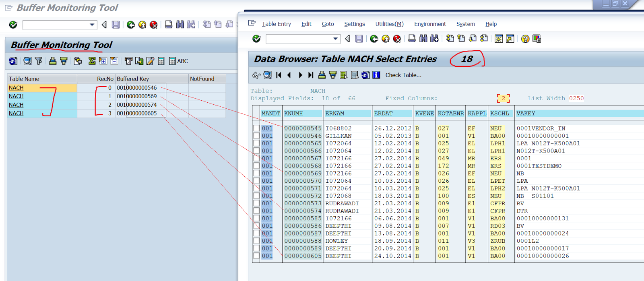Open the Data Browser command field dropdown
Image resolution: width=644 pixels, height=281 pixels.
pyautogui.click(x=335, y=39)
